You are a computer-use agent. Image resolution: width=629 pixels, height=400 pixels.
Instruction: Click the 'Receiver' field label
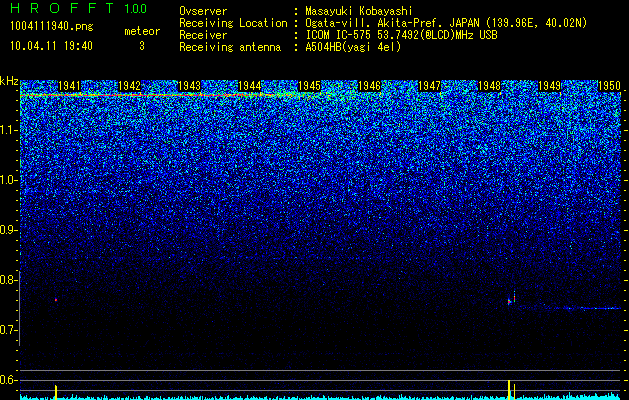[203, 35]
